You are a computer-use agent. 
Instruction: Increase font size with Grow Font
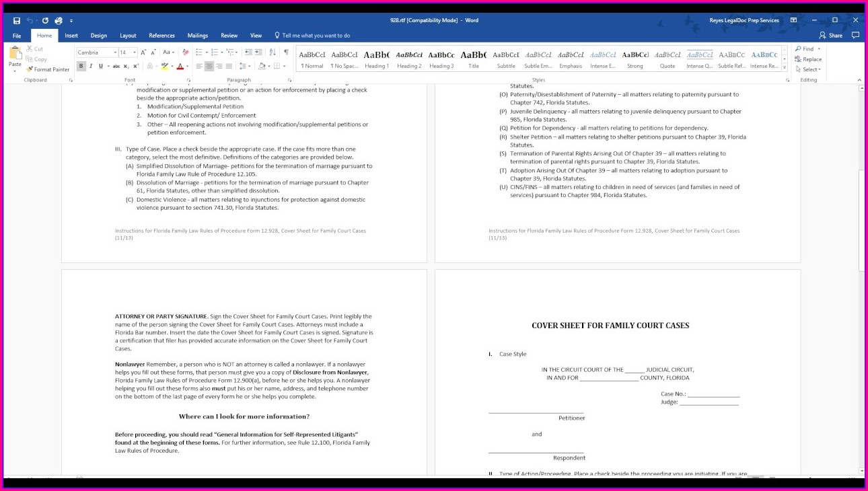[144, 52]
